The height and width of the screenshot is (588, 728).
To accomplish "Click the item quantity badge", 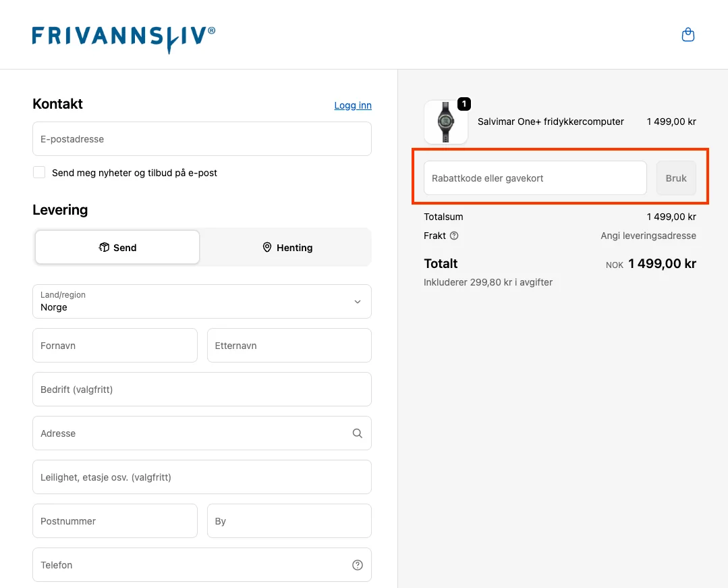I will (464, 104).
